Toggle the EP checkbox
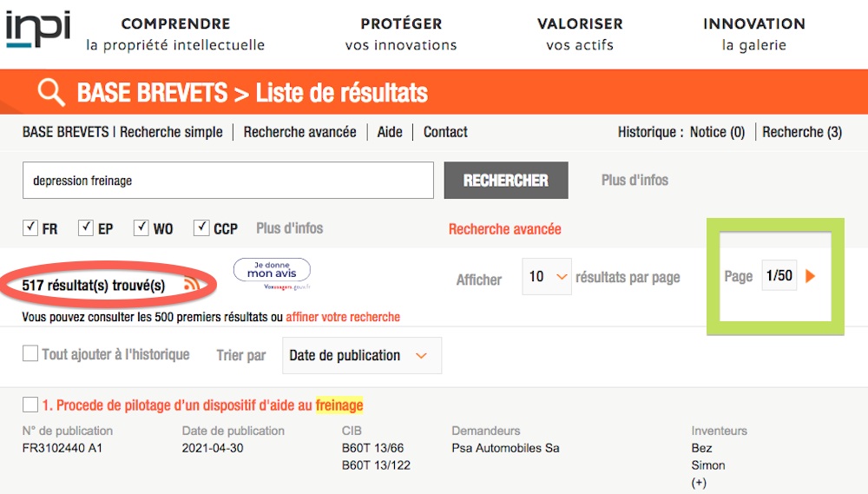The height and width of the screenshot is (494, 868). (x=85, y=227)
